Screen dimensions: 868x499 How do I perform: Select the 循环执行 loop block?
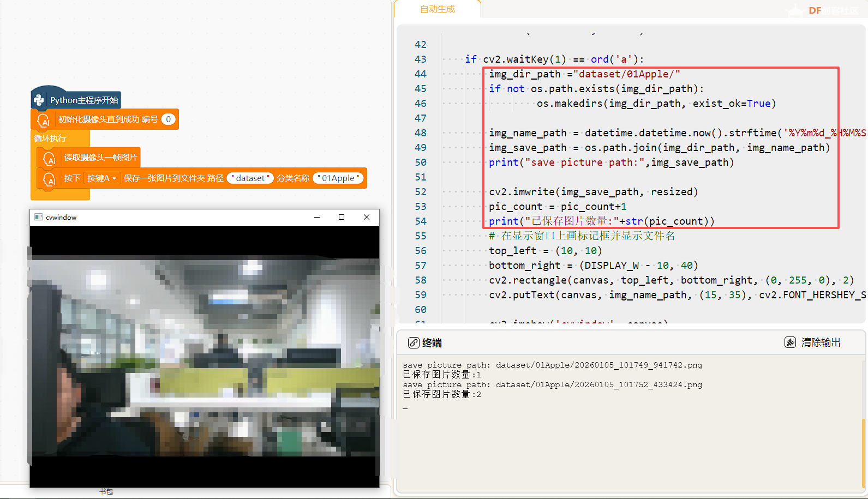point(50,138)
